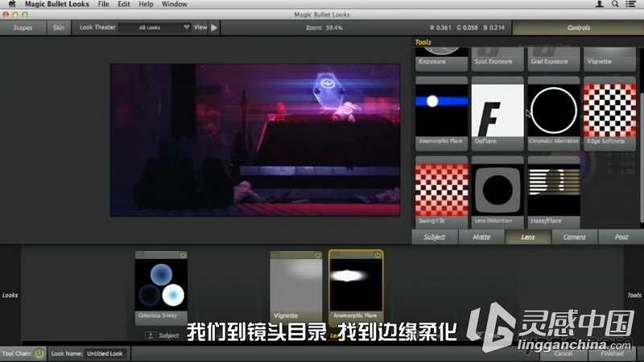Viewport: 644px width, 362px height.
Task: Open Notification Center list icon
Action: [x=630, y=4]
